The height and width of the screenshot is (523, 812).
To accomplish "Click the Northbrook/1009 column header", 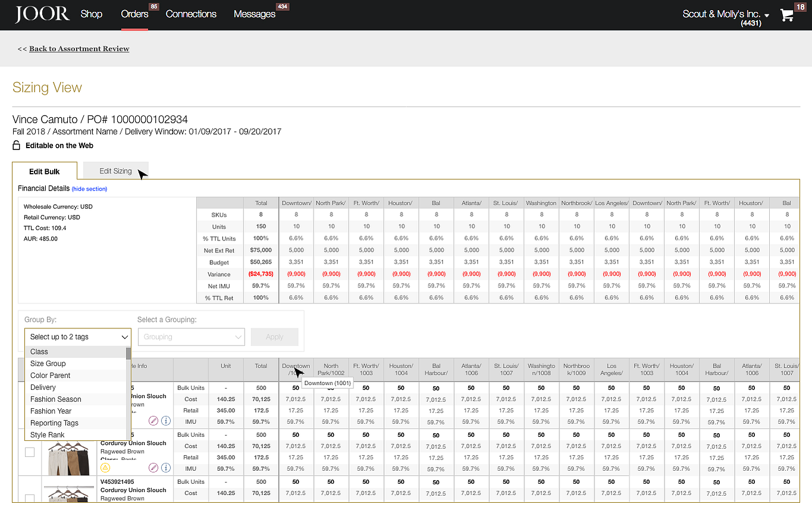I will point(576,369).
